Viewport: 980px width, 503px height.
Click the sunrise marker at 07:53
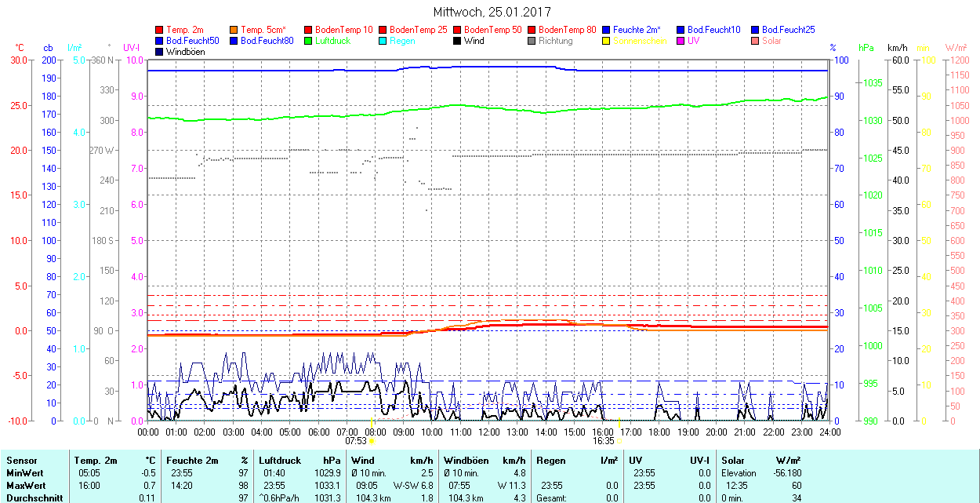(x=372, y=441)
